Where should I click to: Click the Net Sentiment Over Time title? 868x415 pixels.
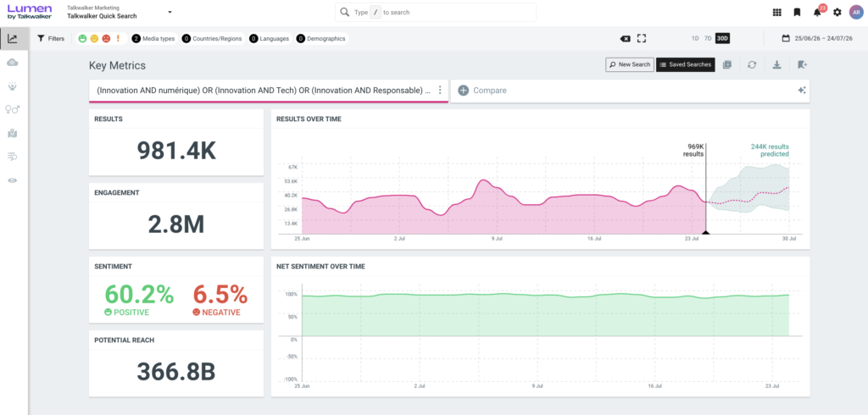pyautogui.click(x=320, y=266)
